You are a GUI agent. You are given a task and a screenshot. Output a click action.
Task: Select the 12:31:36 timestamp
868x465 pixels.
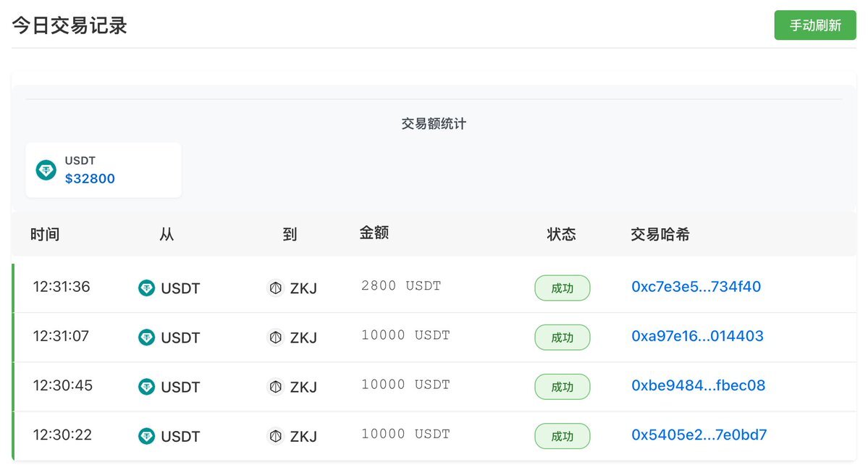(x=62, y=286)
